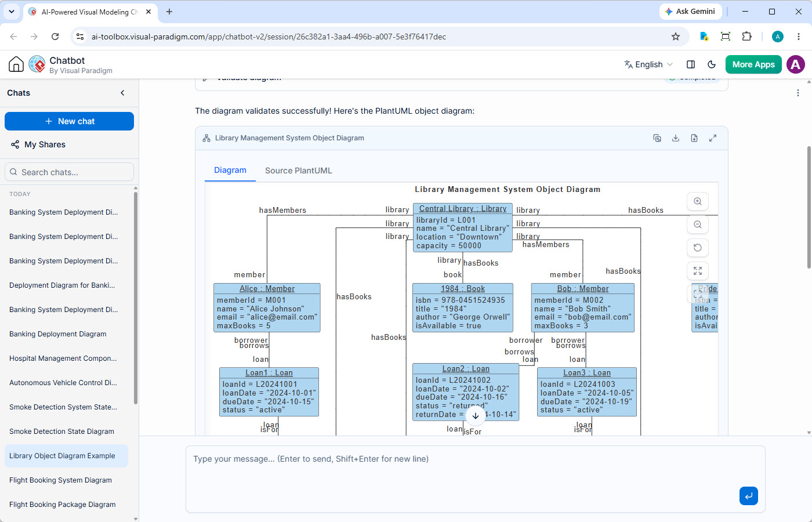The height and width of the screenshot is (522, 812).
Task: Fit the diagram to the view using the expand arrows
Action: click(x=698, y=271)
